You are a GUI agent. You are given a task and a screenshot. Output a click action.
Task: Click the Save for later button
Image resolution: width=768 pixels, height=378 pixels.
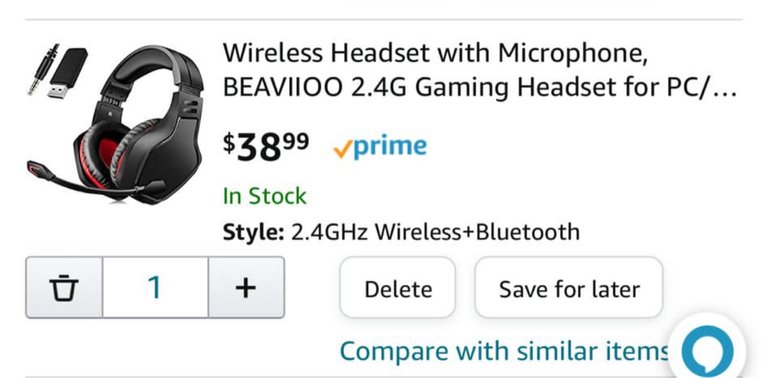[569, 288]
